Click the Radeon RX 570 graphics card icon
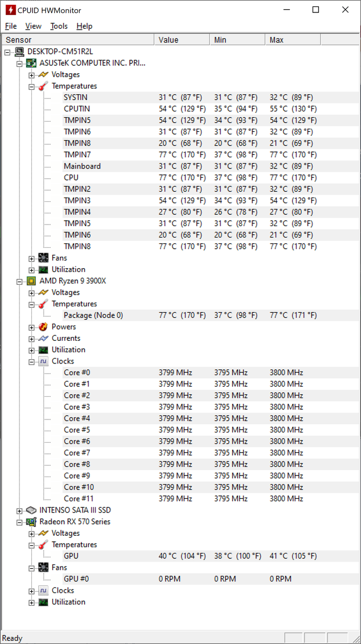Viewport: 361px width, 644px height. (x=31, y=522)
